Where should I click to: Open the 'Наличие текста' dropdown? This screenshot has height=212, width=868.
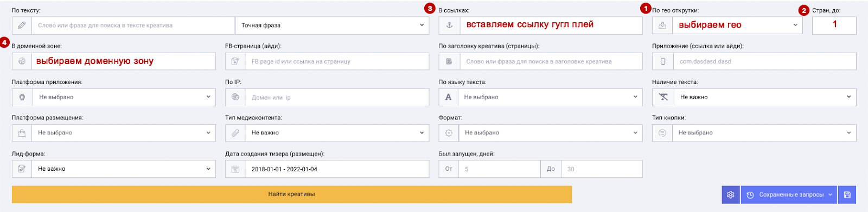pos(765,97)
